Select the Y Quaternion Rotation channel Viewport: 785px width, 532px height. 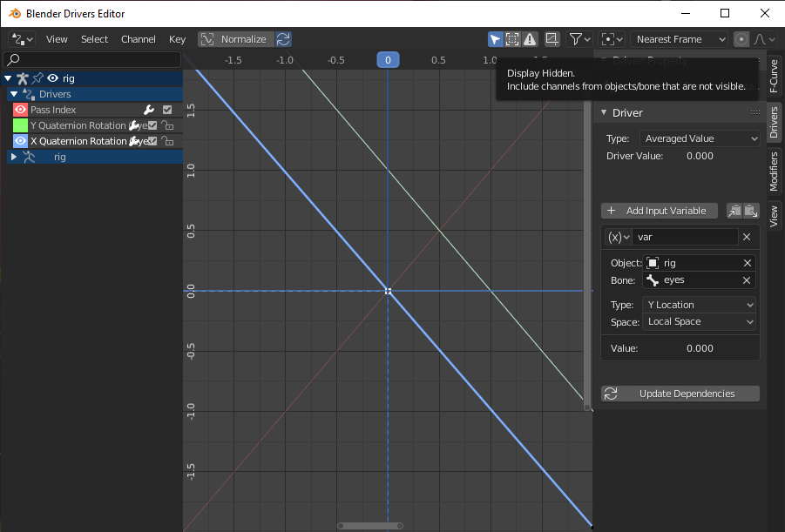pyautogui.click(x=78, y=125)
